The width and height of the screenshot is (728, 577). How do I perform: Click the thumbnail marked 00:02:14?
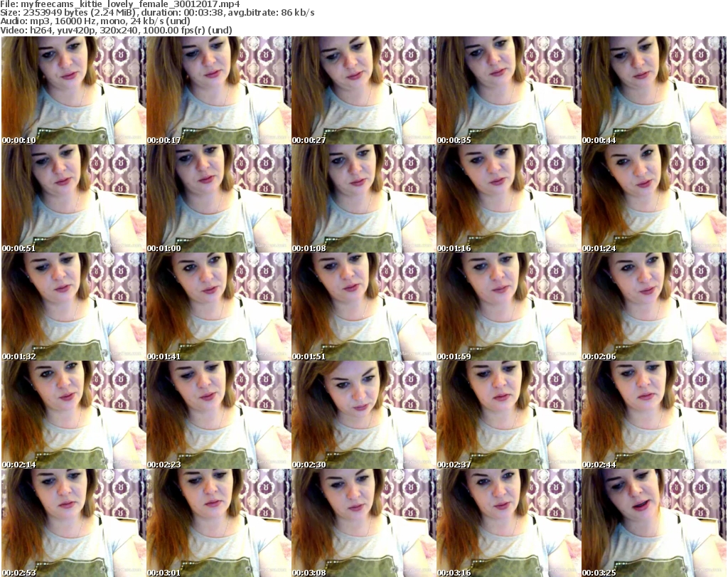pyautogui.click(x=73, y=415)
